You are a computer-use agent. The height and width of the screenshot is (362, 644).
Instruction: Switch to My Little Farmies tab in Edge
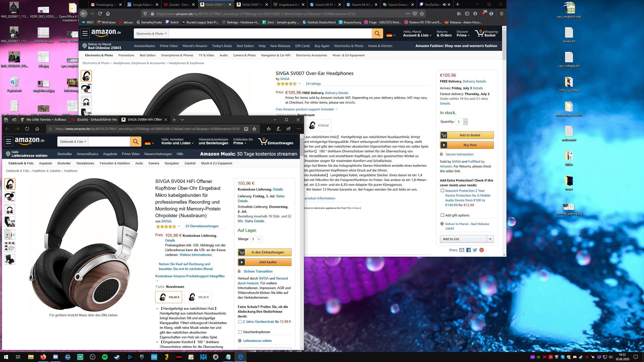click(x=44, y=120)
